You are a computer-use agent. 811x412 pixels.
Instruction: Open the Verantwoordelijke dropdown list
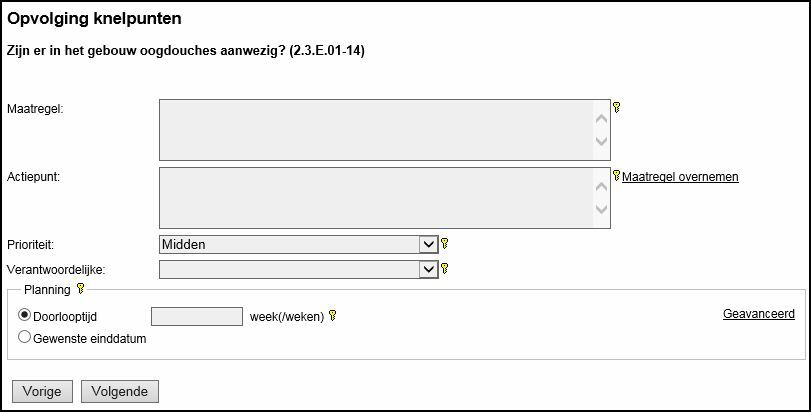298,269
